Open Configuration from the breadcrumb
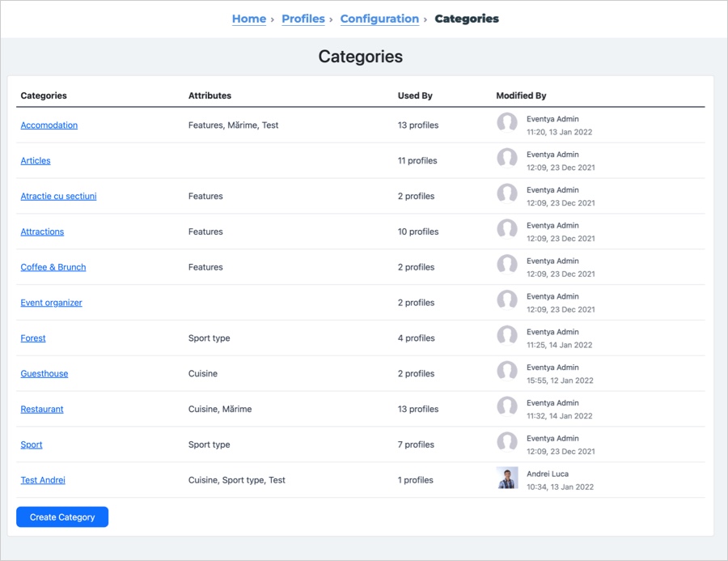Viewport: 728px width, 561px height. [379, 19]
